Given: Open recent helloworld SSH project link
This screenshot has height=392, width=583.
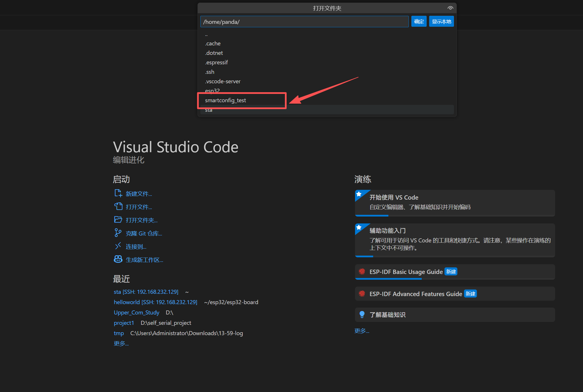Looking at the screenshot, I should click(x=155, y=302).
